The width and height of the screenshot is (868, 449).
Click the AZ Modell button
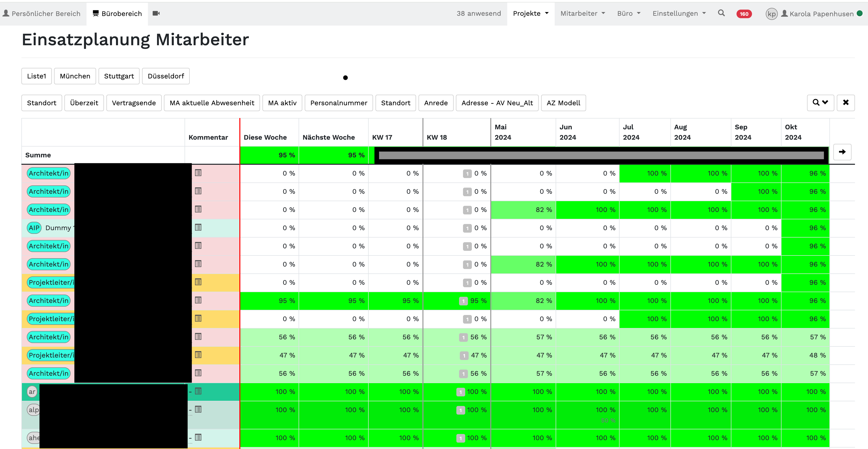564,103
